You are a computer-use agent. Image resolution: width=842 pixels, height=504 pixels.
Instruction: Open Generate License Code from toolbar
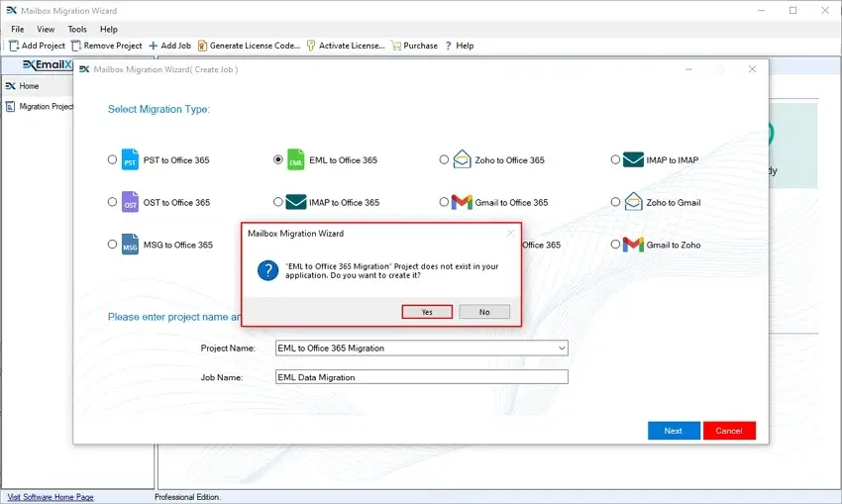(202, 46)
